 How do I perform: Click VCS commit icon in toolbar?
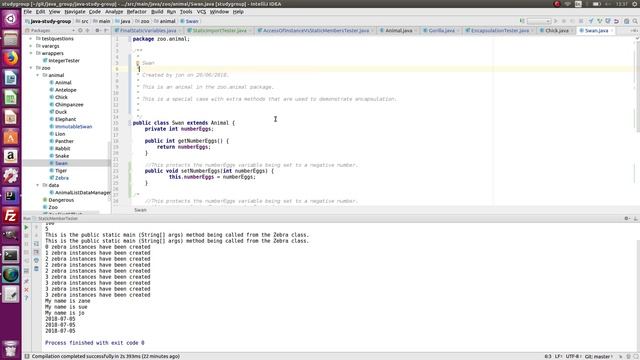[600, 21]
